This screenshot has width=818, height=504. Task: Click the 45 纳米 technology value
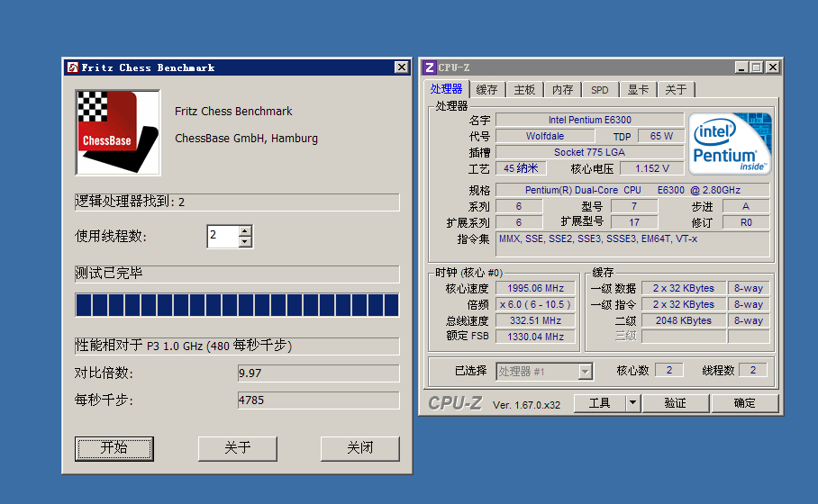[x=521, y=168]
